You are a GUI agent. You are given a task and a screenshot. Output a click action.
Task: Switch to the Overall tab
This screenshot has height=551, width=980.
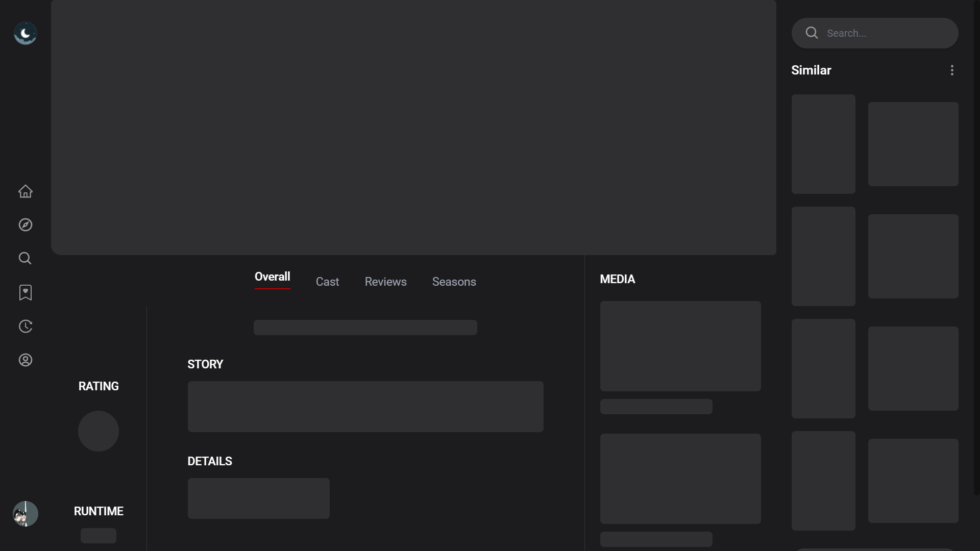[272, 277]
